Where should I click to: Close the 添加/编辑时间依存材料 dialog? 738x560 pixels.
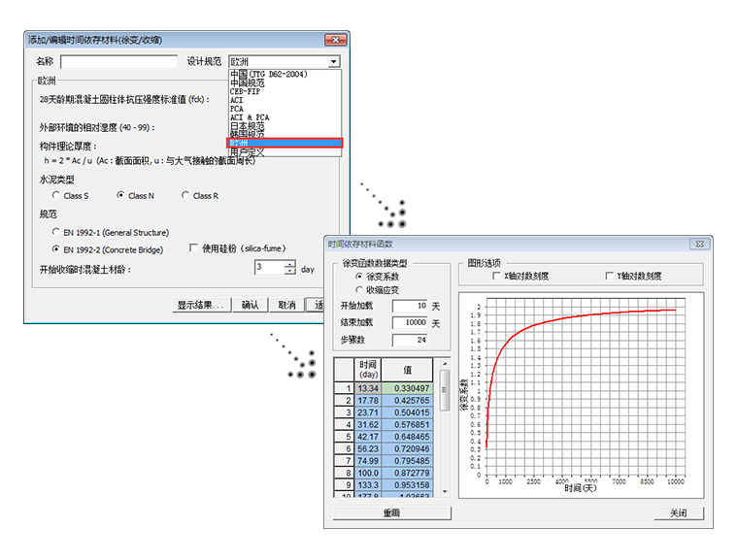[336, 40]
